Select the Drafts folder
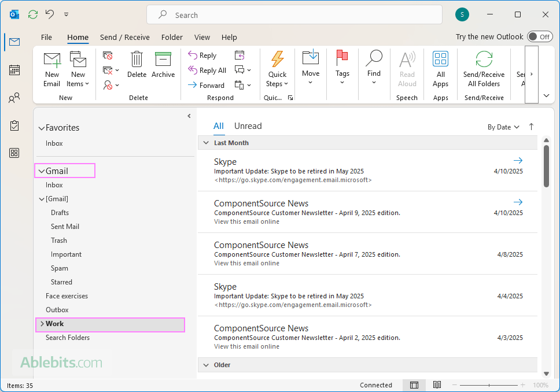Image resolution: width=560 pixels, height=392 pixels. pyautogui.click(x=60, y=213)
